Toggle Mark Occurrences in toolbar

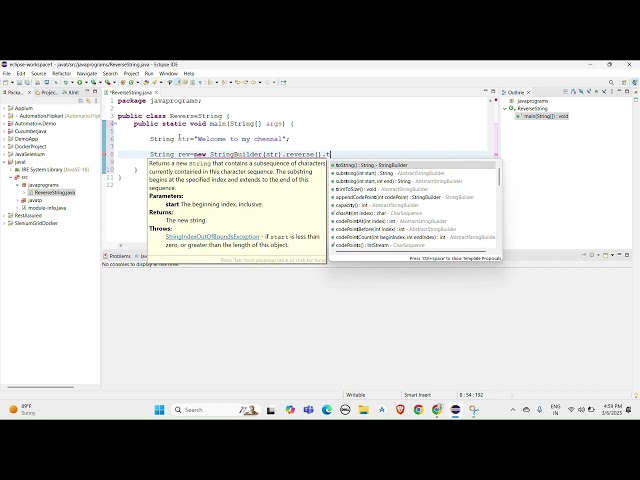pos(178,82)
